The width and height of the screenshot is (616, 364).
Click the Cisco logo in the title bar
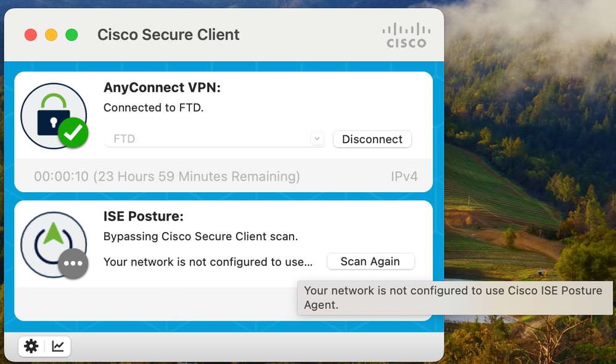click(x=406, y=35)
